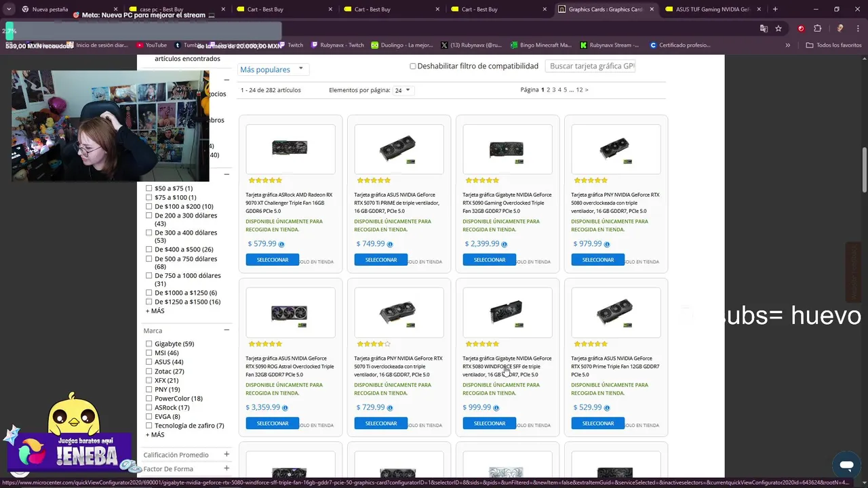
Task: Close the Graphics Cards tab
Action: pyautogui.click(x=652, y=9)
